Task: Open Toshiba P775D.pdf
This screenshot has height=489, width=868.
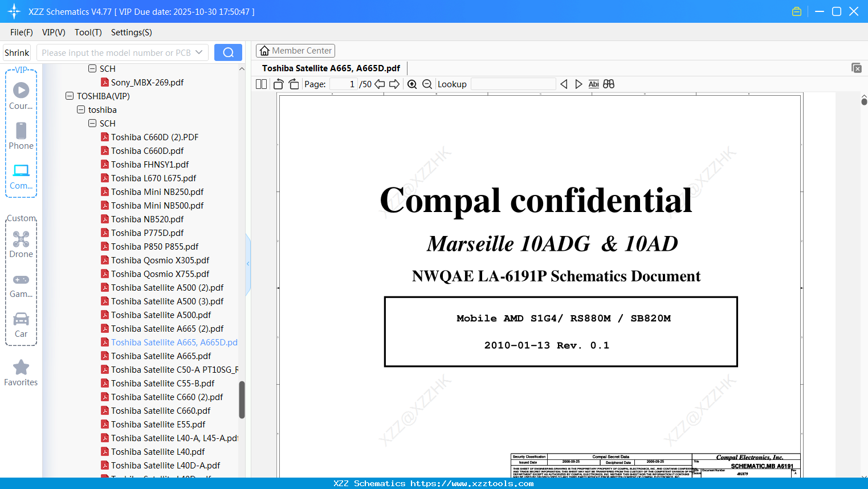Action: pos(147,233)
